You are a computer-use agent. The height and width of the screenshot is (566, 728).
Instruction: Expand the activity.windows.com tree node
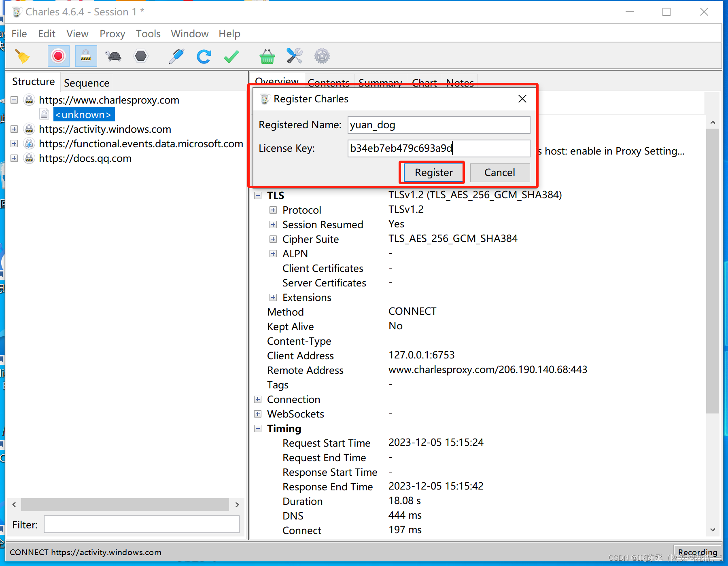14,129
